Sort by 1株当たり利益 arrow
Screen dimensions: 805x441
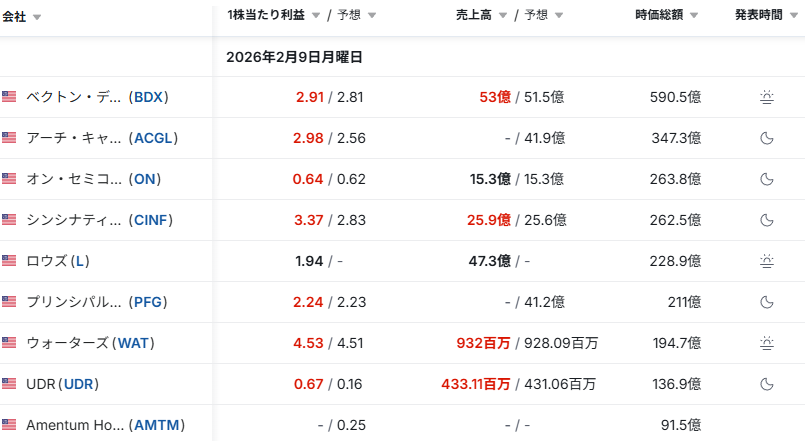pyautogui.click(x=316, y=16)
